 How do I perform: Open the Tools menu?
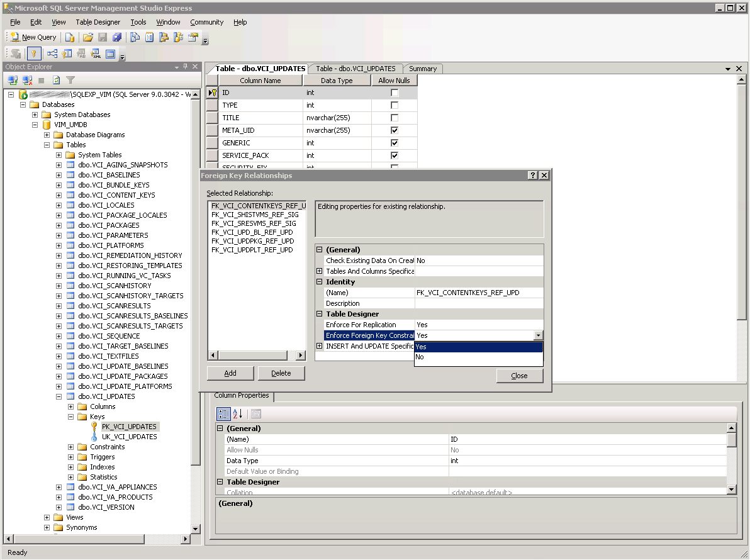(x=138, y=22)
